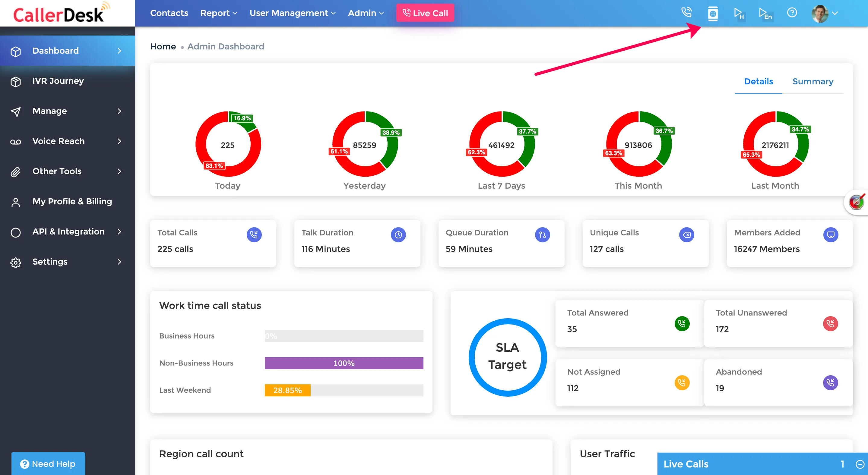
Task: Click the Today donut chart
Action: pos(228,144)
